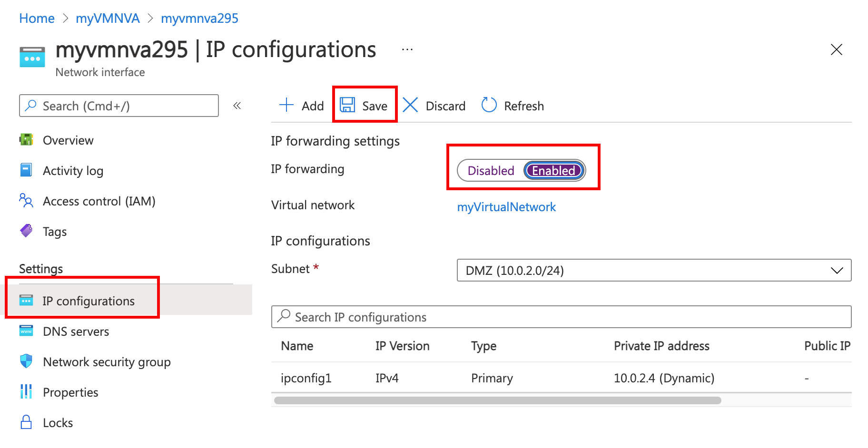Open DNS servers settings page
Screen dimensions: 868x448
[76, 331]
